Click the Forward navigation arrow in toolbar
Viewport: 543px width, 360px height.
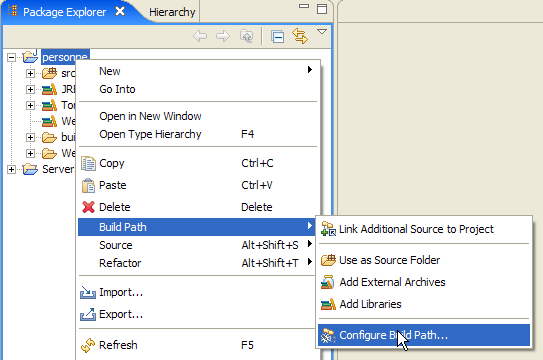(223, 36)
